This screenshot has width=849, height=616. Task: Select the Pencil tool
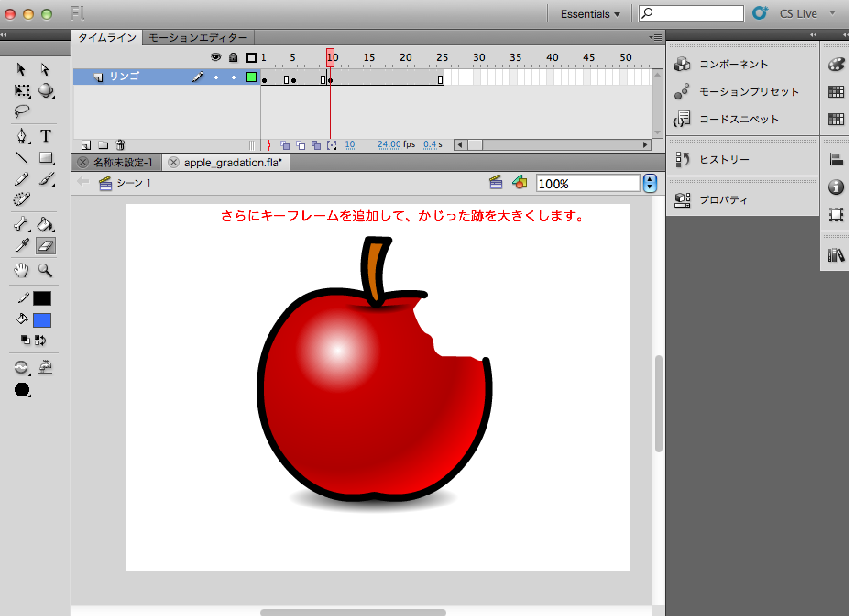(x=22, y=179)
